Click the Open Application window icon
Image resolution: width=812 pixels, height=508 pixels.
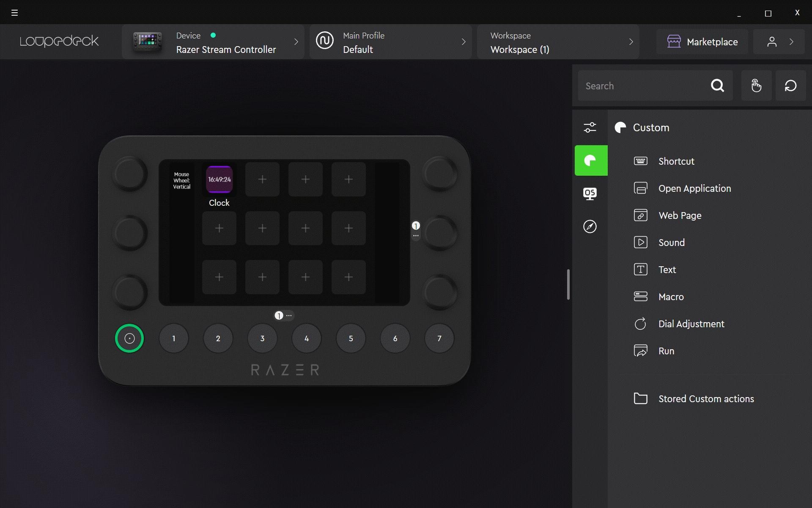tap(640, 188)
